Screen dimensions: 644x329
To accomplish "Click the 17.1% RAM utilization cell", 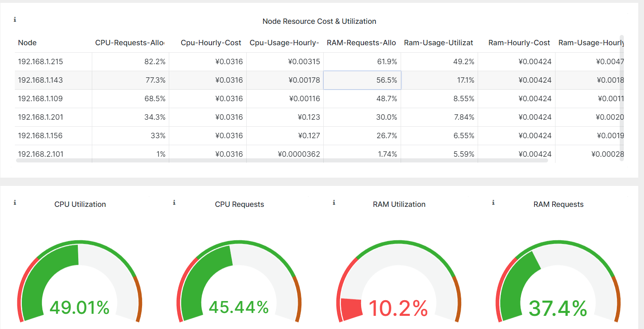I will (x=439, y=80).
